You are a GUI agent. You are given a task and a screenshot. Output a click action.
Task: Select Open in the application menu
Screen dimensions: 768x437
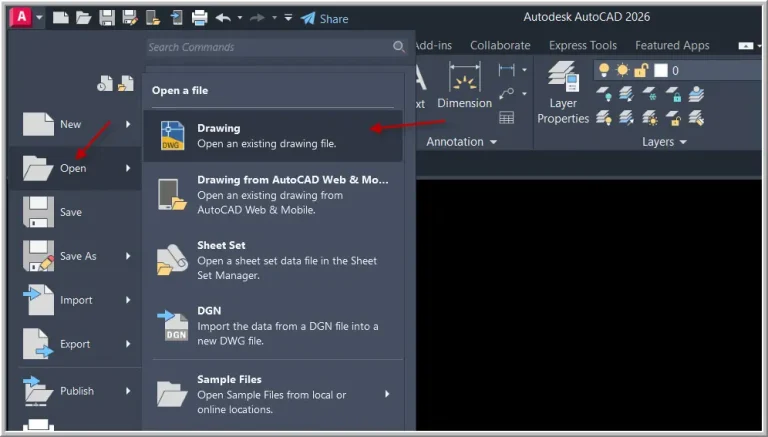tap(76, 169)
